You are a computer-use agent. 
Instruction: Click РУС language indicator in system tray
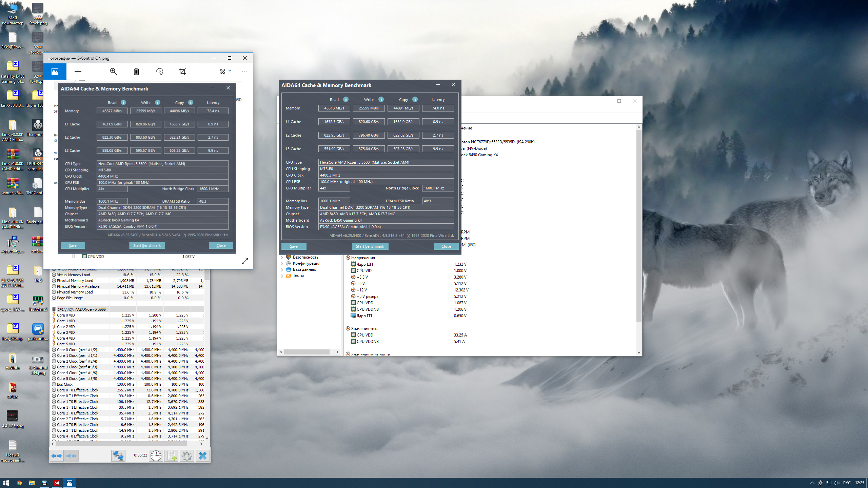tap(847, 483)
